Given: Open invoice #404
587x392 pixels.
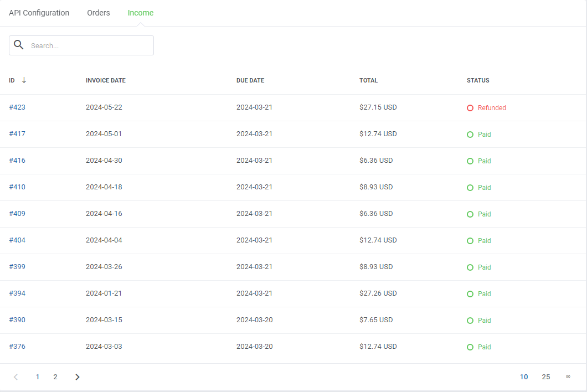Looking at the screenshot, I should coord(17,240).
